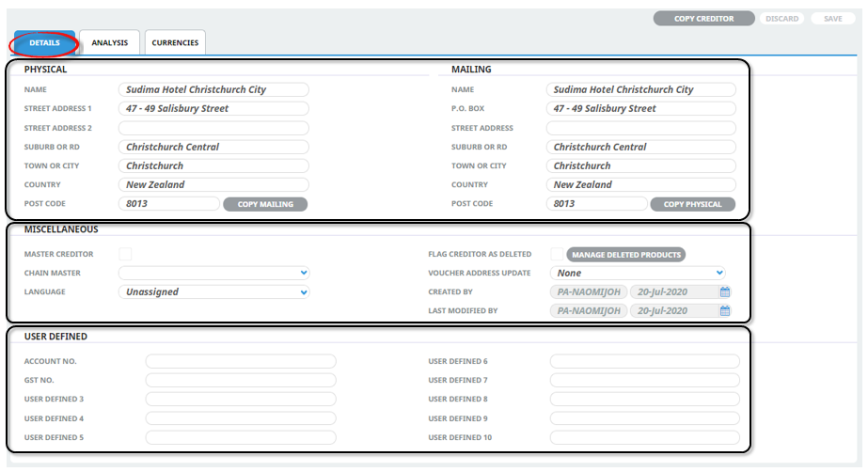
Task: Focus the empty Street Address 2 field
Action: coord(213,128)
